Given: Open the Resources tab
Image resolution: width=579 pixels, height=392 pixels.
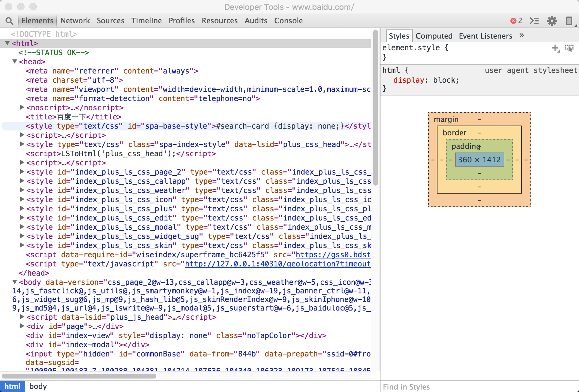Looking at the screenshot, I should click(x=220, y=21).
